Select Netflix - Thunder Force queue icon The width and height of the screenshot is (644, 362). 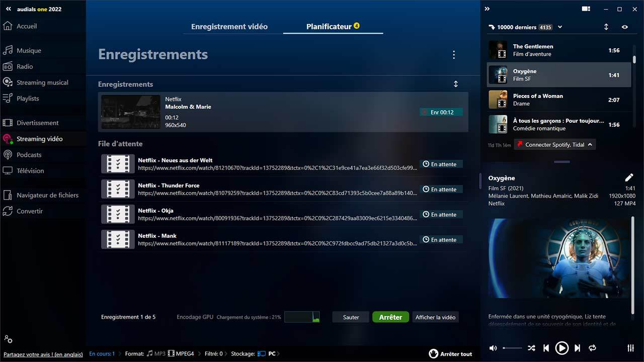coord(118,189)
